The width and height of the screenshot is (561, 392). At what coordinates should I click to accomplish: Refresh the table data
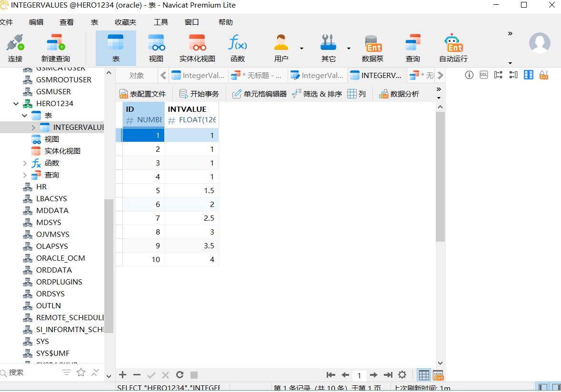180,374
